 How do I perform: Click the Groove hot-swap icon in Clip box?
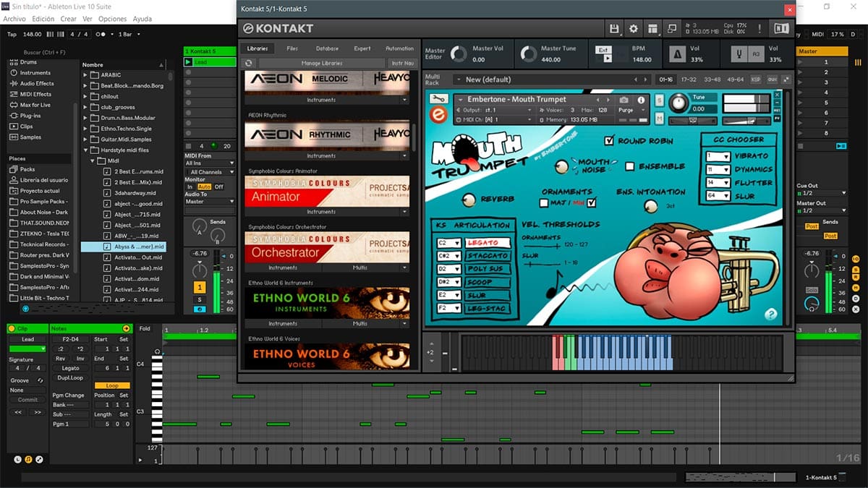40,380
